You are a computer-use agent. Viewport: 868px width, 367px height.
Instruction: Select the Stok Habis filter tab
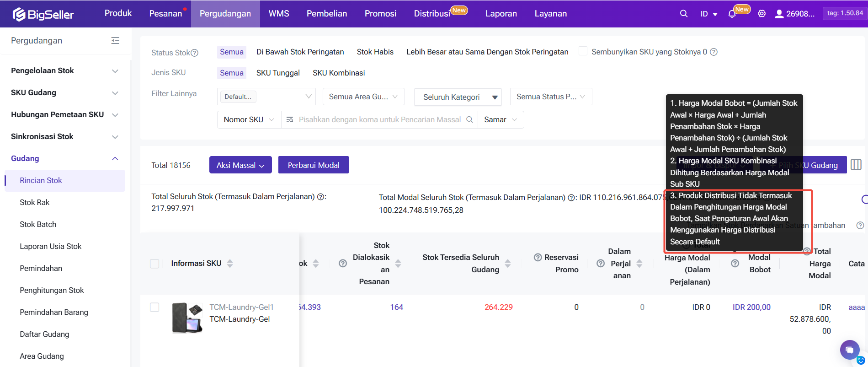375,52
